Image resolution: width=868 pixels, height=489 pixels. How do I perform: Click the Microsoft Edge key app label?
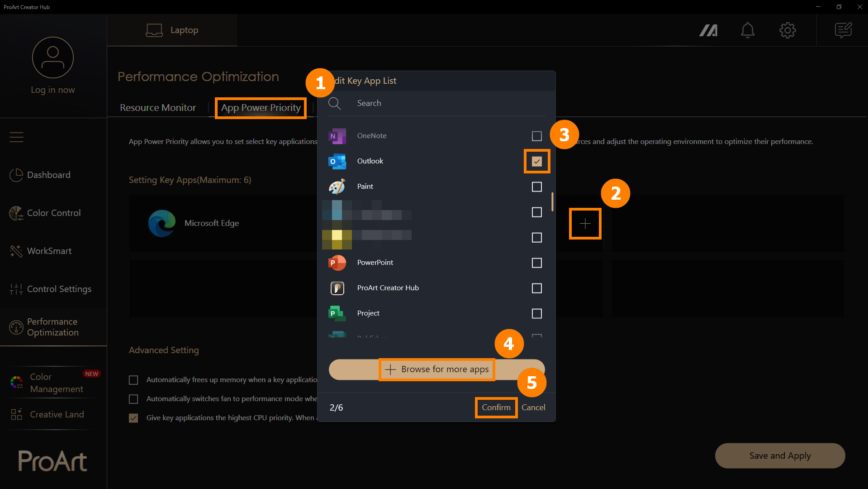(x=212, y=223)
